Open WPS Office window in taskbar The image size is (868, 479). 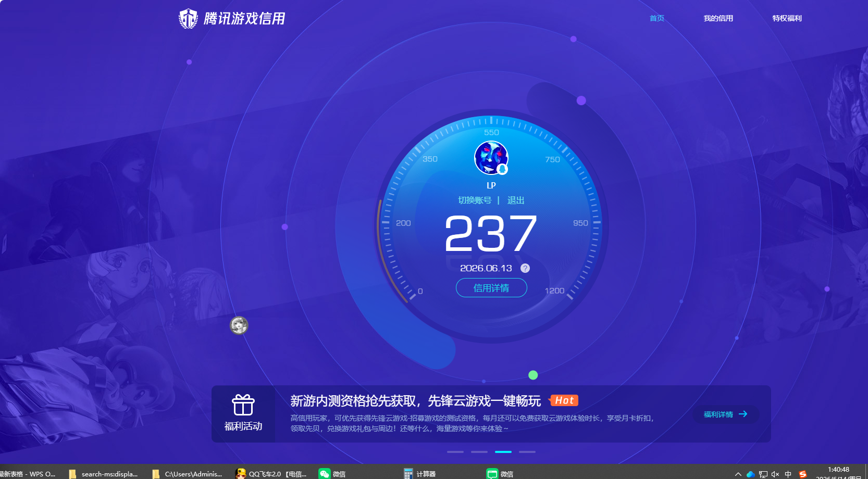coord(29,474)
